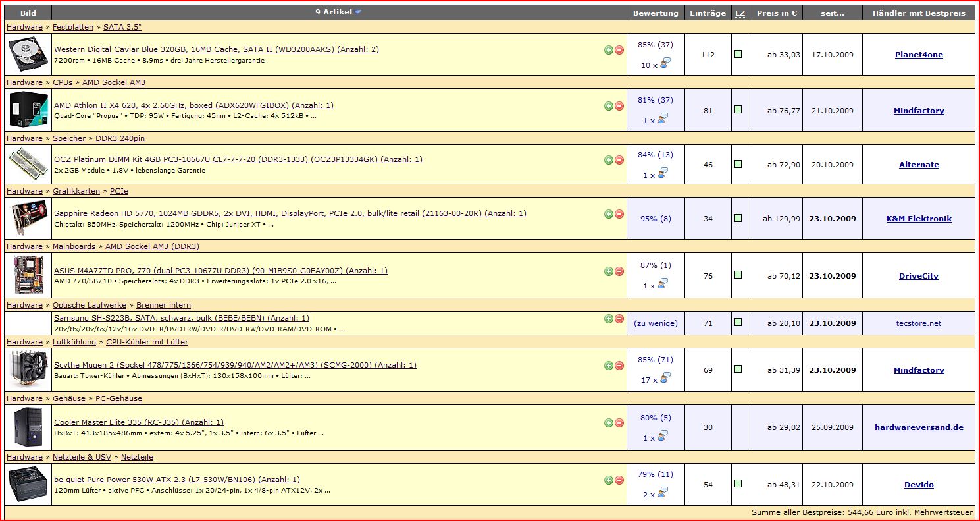
Task: Toggle LZ checkbox for Western Digital Caviar Blue
Action: 738,54
